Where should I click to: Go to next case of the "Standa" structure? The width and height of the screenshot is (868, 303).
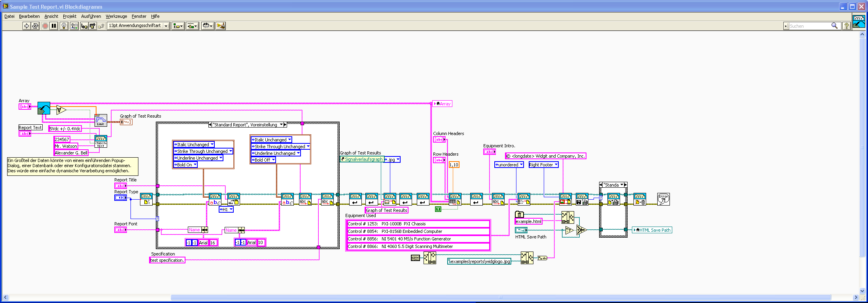625,185
